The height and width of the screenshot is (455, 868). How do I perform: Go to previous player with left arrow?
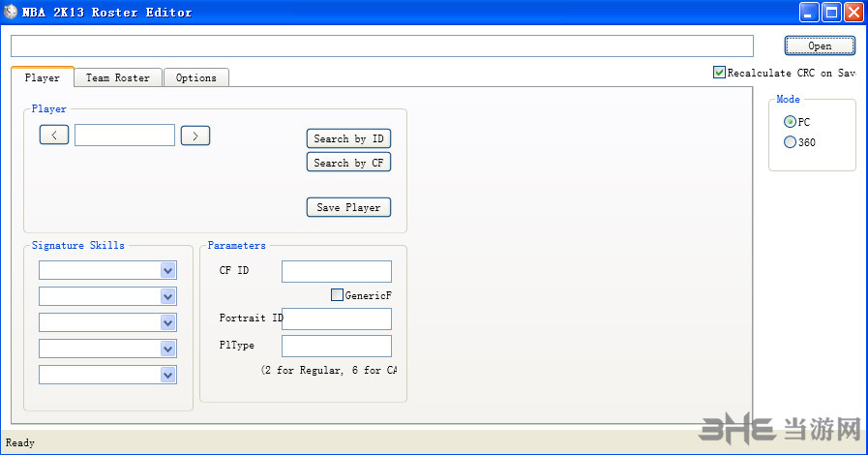click(x=54, y=136)
